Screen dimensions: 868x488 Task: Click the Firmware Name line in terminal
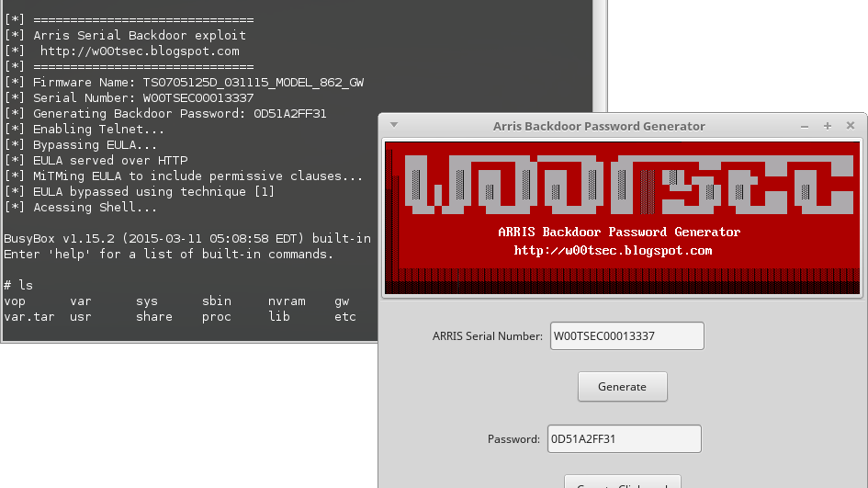coord(185,82)
